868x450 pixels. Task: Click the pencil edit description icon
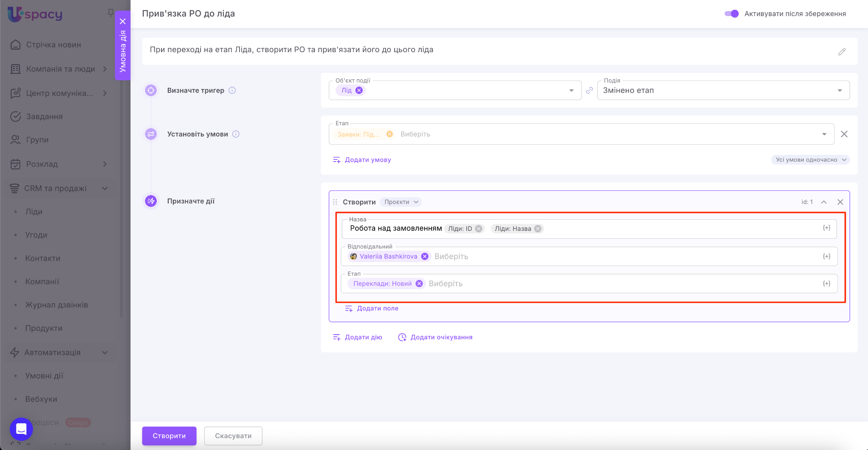pos(842,52)
